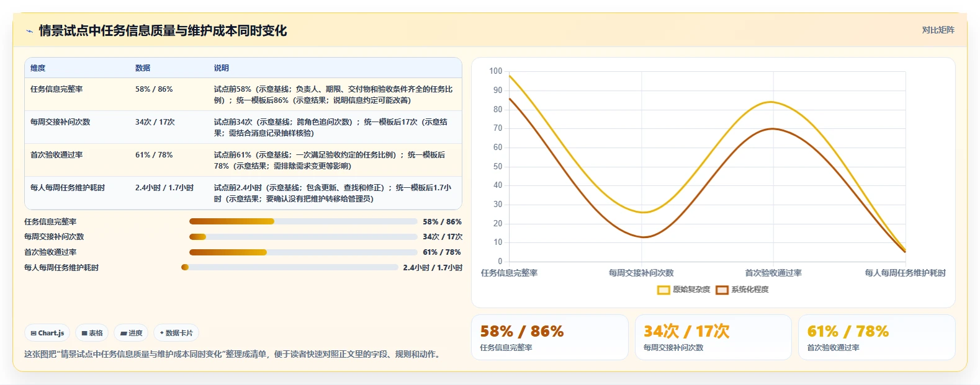Viewport: 980px width, 385px height.
Task: Click table cell 58% / 86%
Action: [x=154, y=89]
